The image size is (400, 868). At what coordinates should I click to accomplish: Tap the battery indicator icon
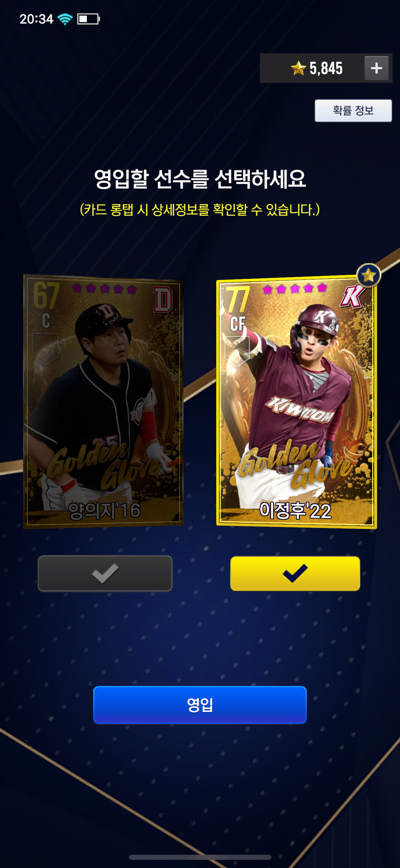[89, 19]
